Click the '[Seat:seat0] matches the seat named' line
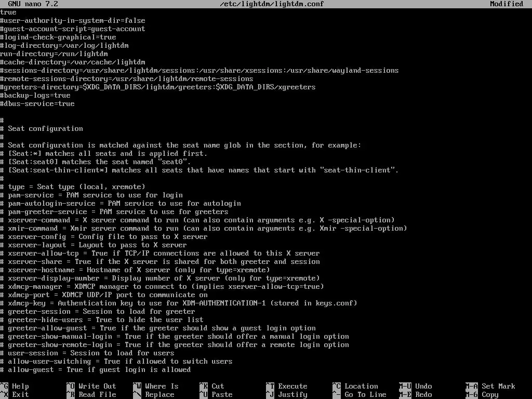Screen dimensions: 532x399 (96, 162)
